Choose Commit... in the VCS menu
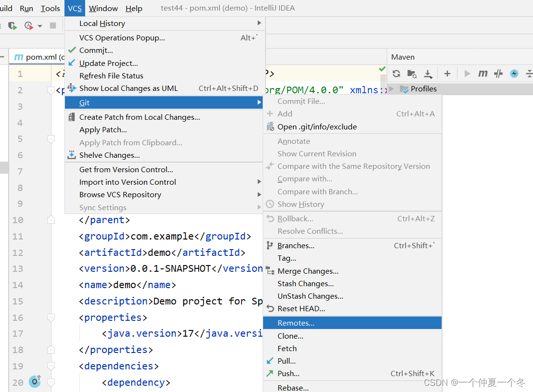The image size is (533, 392). pos(165,51)
